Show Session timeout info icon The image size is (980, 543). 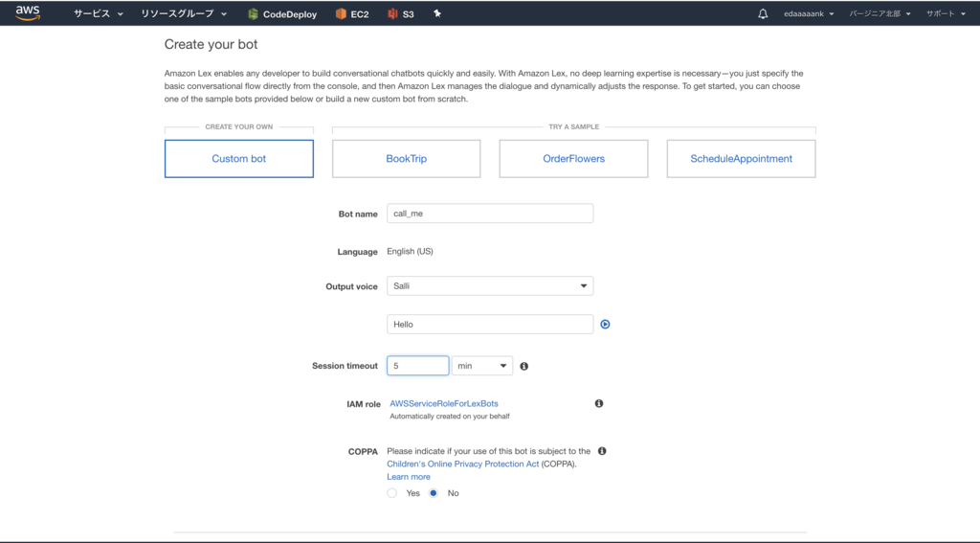tap(523, 366)
